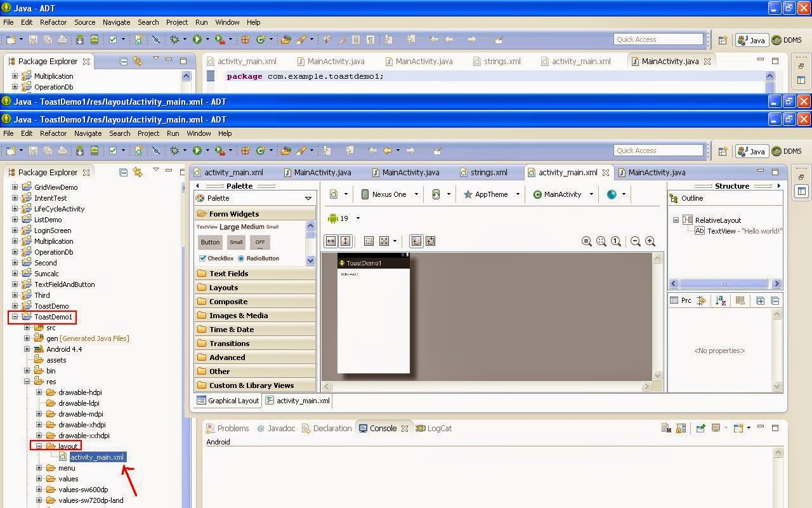Click the Scroll Lock icon in Console view
The image size is (812, 508).
click(681, 428)
